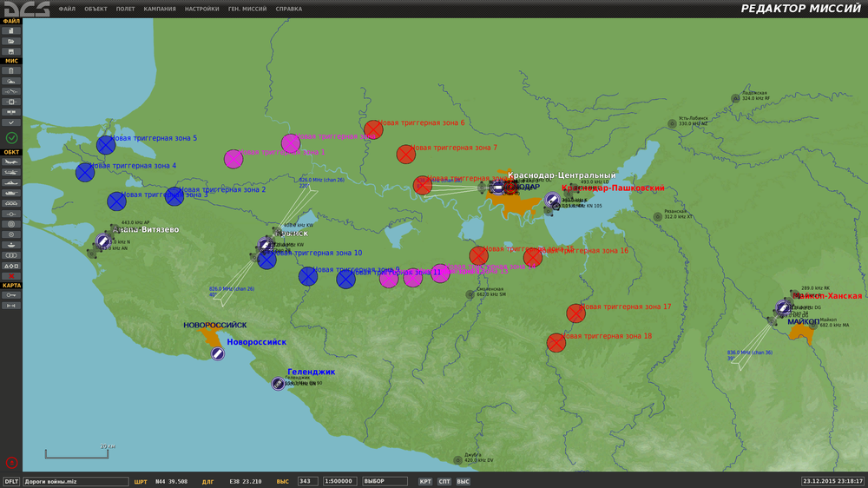Toggle the КРТ status bar button
The height and width of the screenshot is (488, 868).
coord(425,481)
